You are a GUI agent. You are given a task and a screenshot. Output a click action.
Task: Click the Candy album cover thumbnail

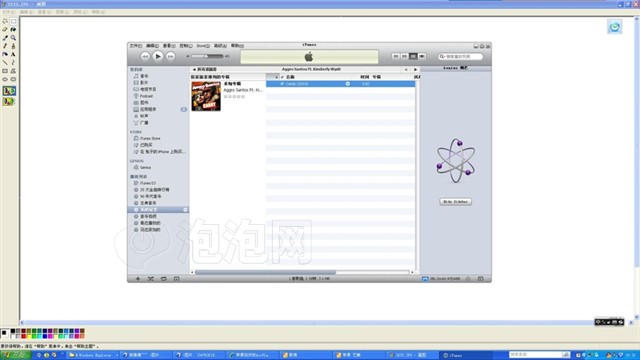tap(206, 96)
